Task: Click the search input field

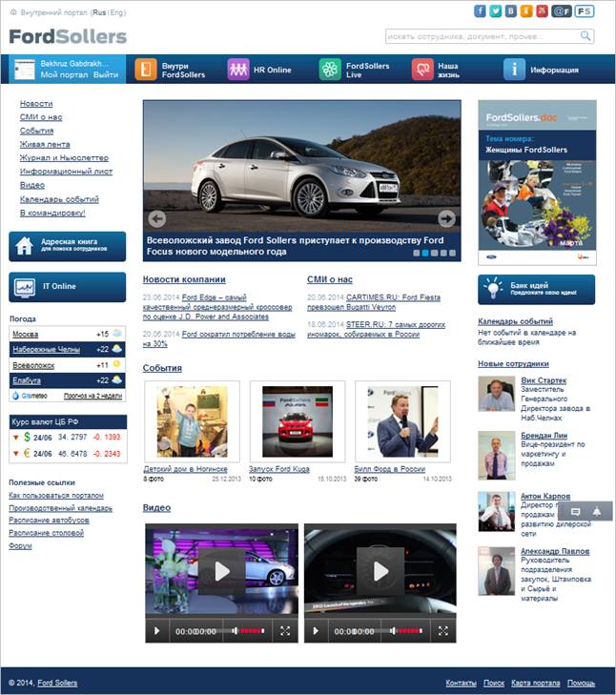Action: point(483,36)
